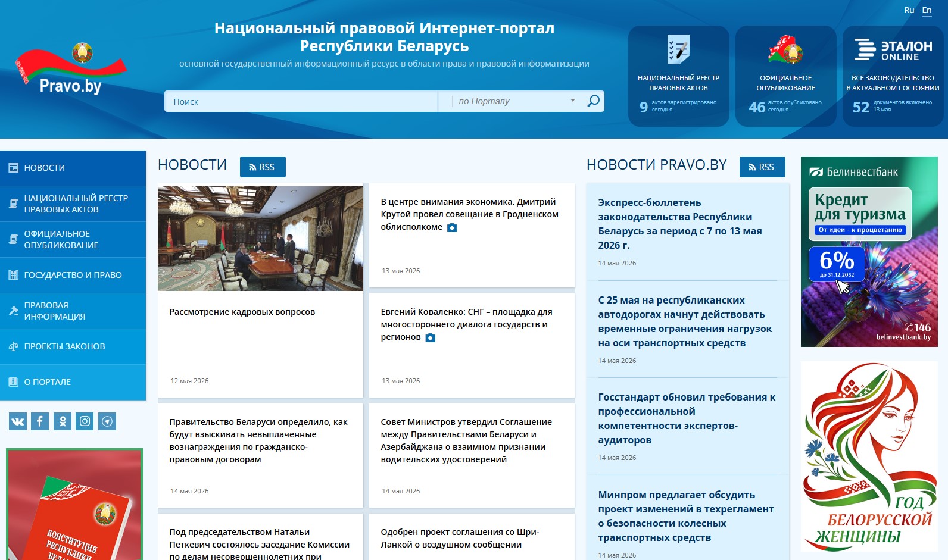Open the cabinet meeting news photo
Image resolution: width=948 pixels, height=560 pixels.
tap(260, 238)
